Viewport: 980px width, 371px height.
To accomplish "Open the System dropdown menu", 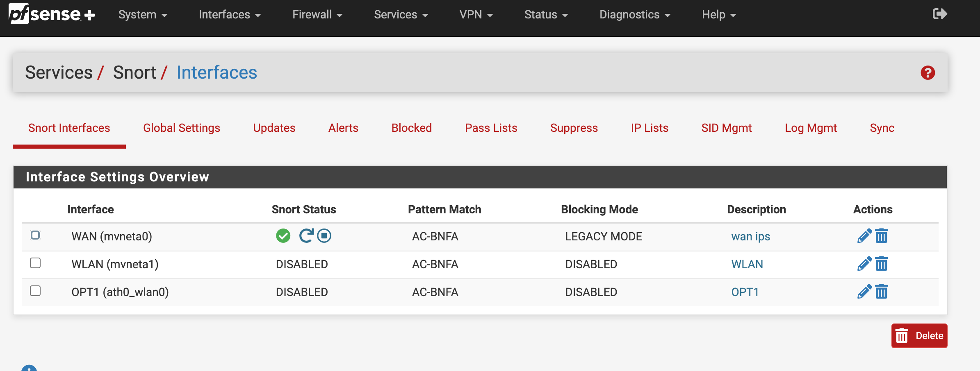I will (x=143, y=14).
